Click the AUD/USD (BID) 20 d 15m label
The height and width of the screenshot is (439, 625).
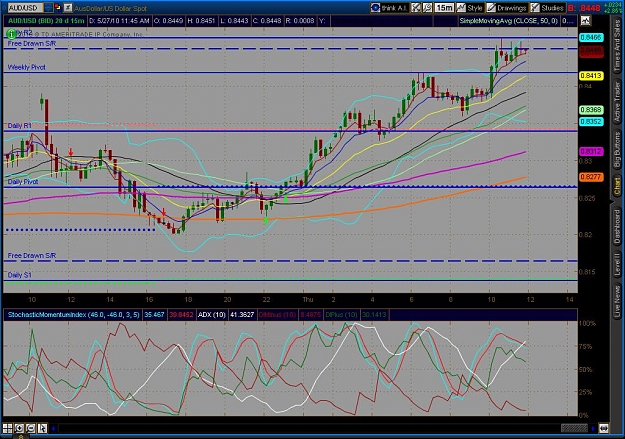pos(46,21)
